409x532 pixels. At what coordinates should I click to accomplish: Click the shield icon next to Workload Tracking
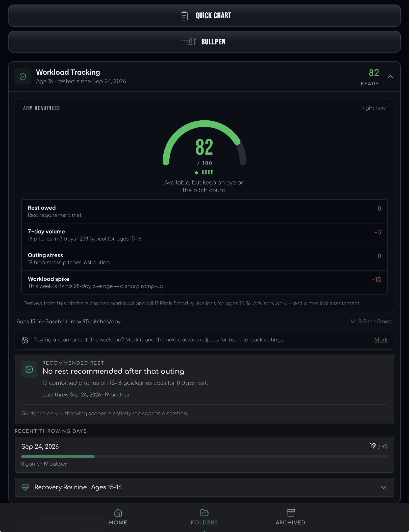pos(23,76)
